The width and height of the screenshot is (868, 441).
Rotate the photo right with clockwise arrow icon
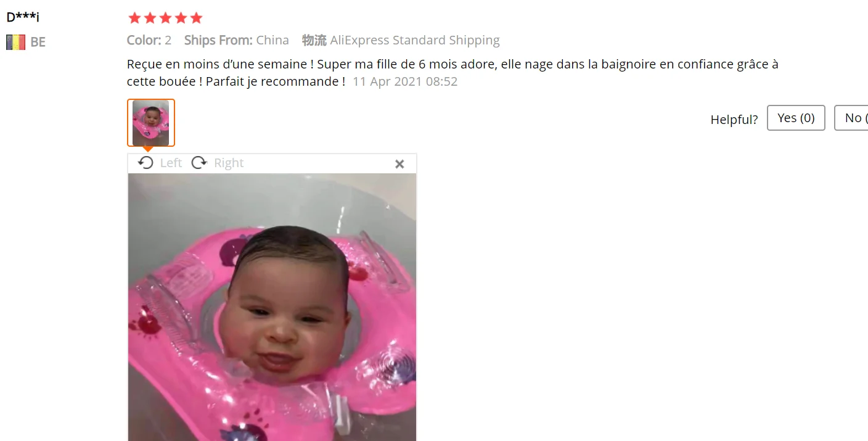point(199,163)
